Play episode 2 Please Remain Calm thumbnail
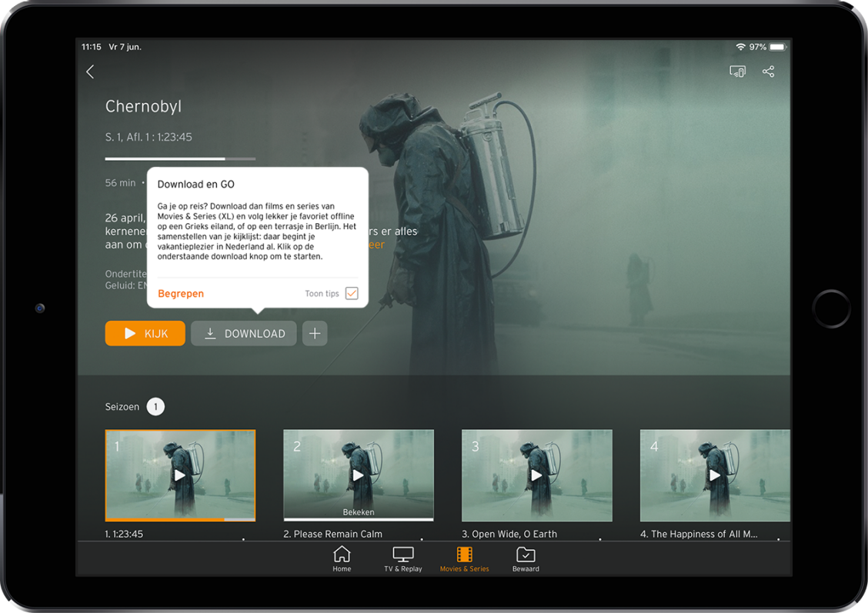This screenshot has width=868, height=613. (x=359, y=475)
